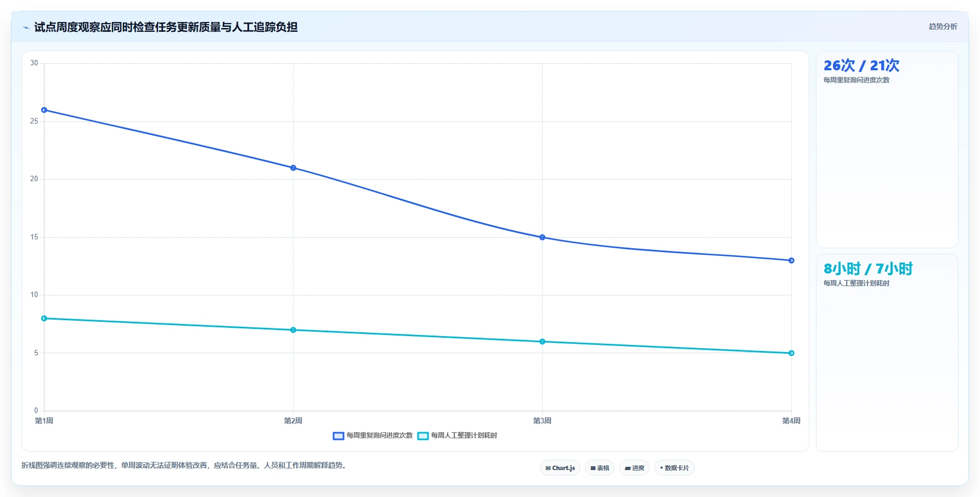The width and height of the screenshot is (980, 497).
Task: Click the 第3周 x-axis label
Action: point(542,421)
